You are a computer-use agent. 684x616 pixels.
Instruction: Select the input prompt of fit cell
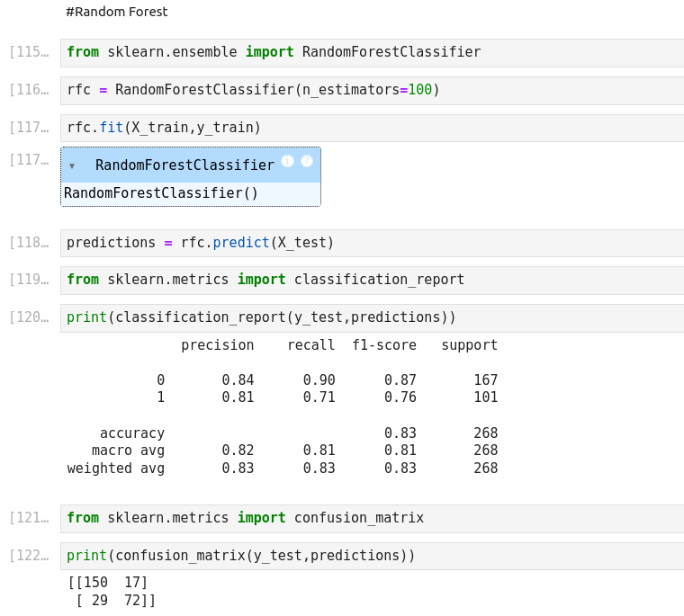(29, 128)
